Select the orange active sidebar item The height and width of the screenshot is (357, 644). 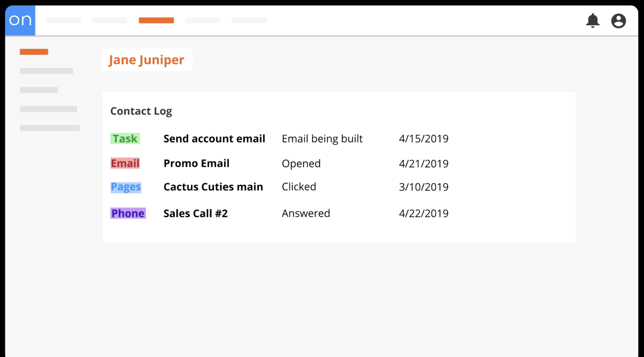click(x=34, y=52)
